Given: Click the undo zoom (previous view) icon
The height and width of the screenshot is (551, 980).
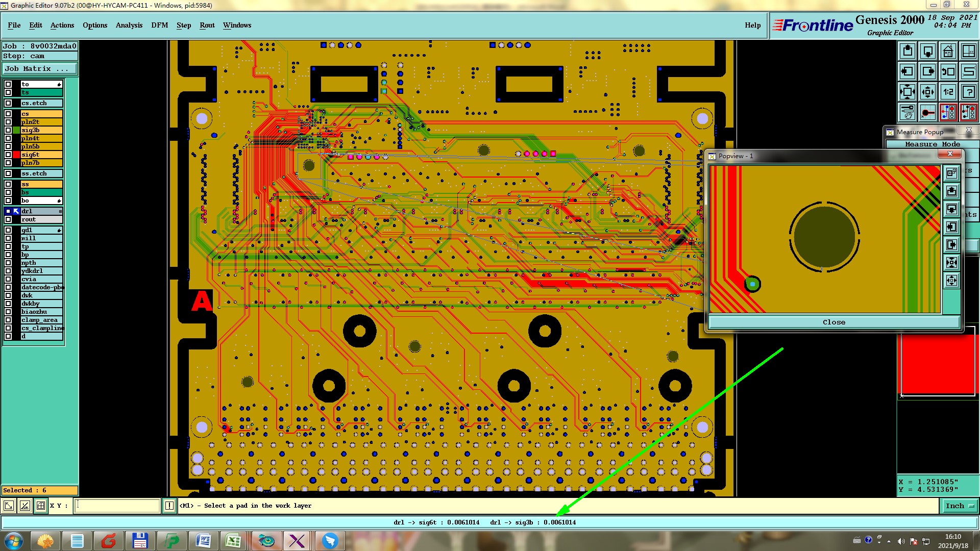Looking at the screenshot, I should point(948,71).
